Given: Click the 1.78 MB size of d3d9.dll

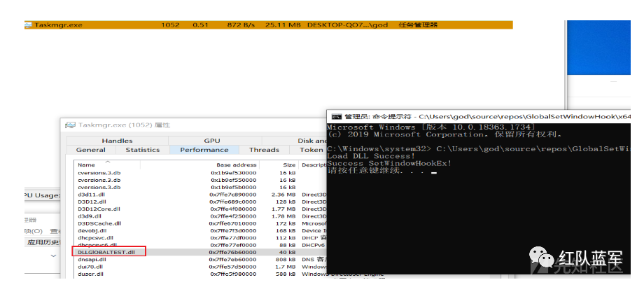Looking at the screenshot, I should 283,216.
